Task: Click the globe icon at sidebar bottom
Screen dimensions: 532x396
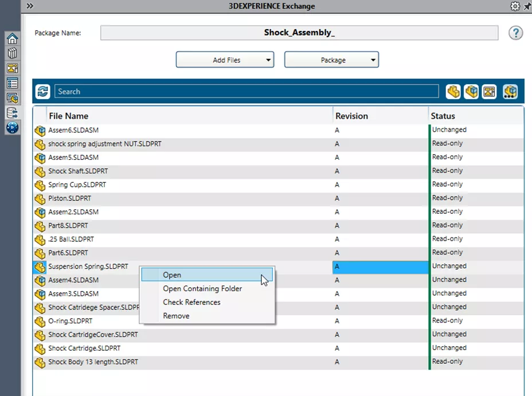Action: (12, 128)
